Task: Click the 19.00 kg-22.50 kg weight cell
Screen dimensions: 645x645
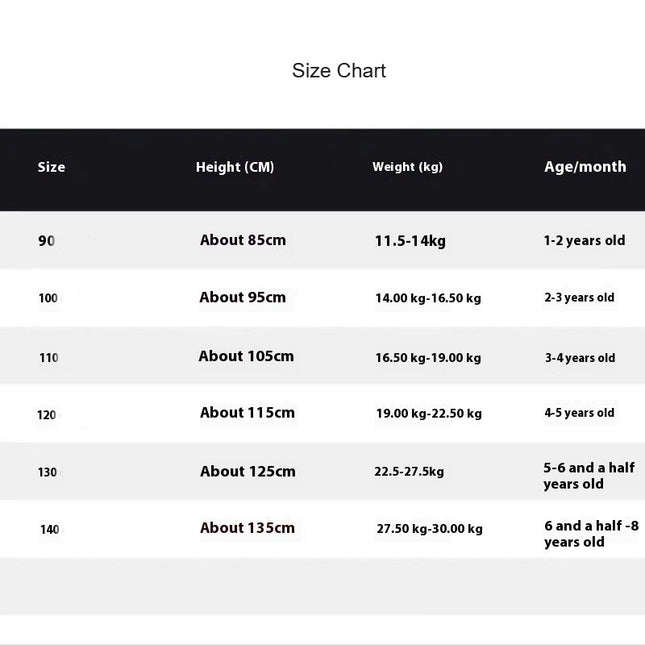Action: point(429,413)
